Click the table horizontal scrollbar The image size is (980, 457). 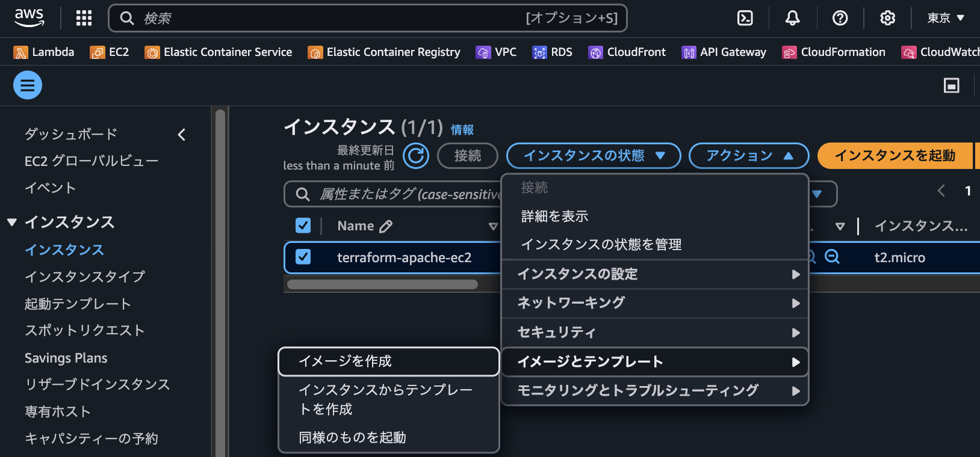[x=383, y=284]
